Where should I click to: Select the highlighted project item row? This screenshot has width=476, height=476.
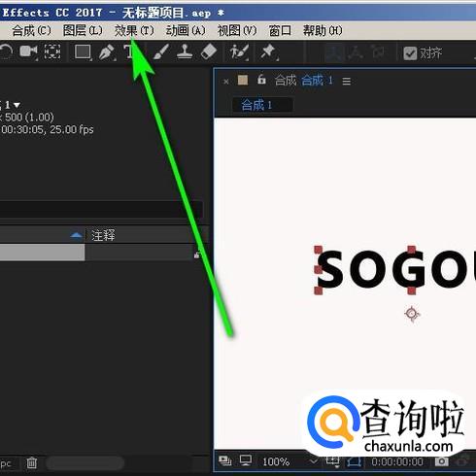[42, 253]
